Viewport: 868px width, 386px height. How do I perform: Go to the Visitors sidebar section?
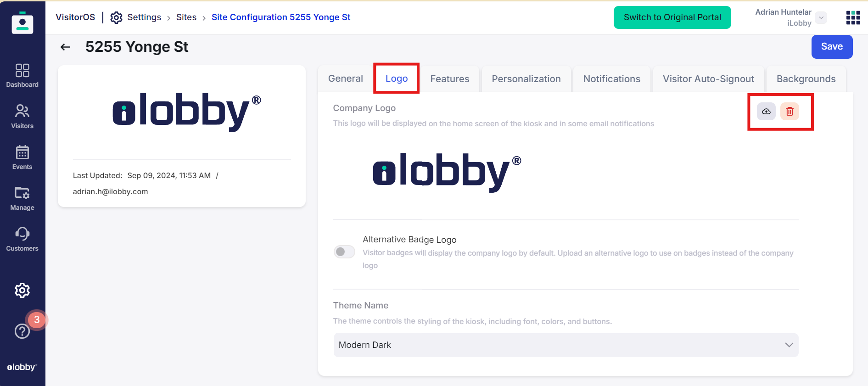click(22, 117)
